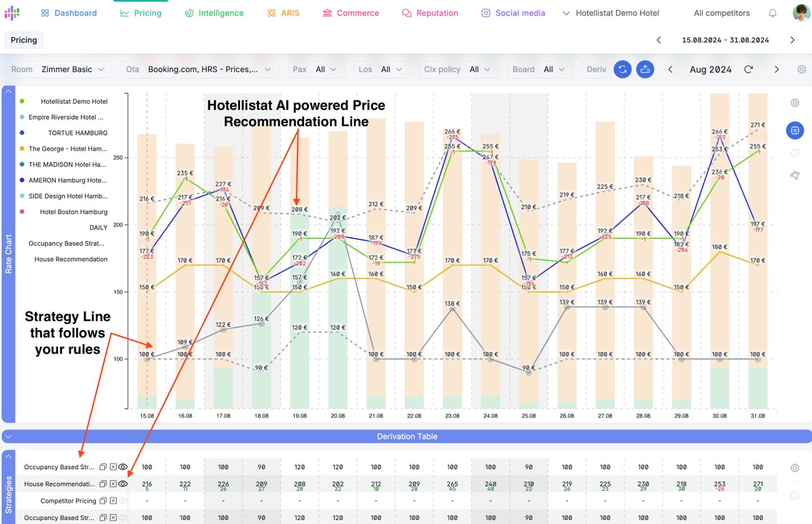Duplicate the House Recommendation strategy
The image size is (812, 524).
[103, 484]
